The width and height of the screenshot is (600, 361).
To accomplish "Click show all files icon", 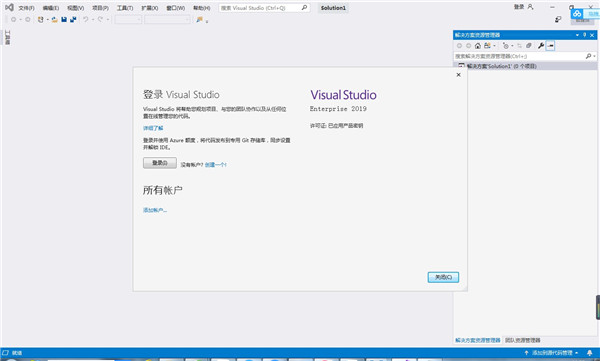I will (x=529, y=46).
